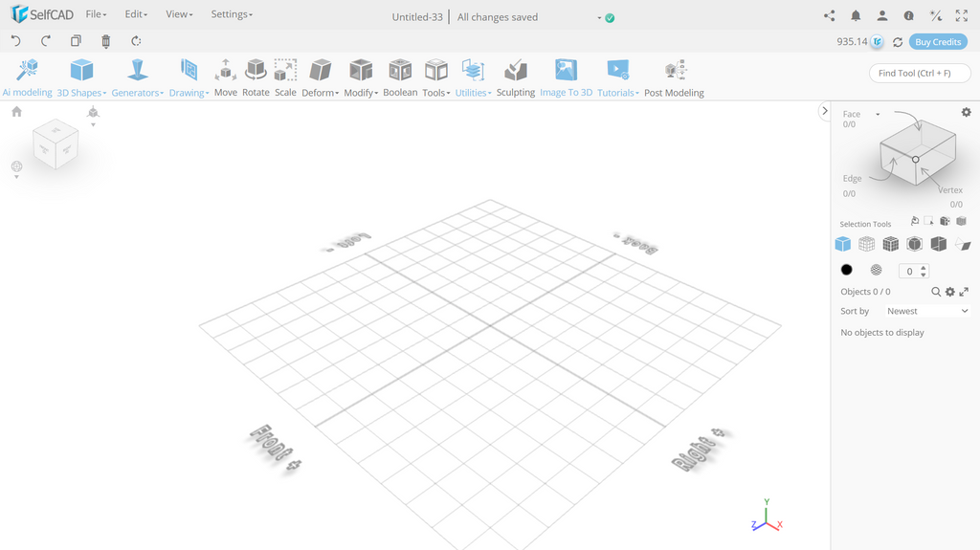980x550 pixels.
Task: Open the user account icon
Action: click(881, 15)
